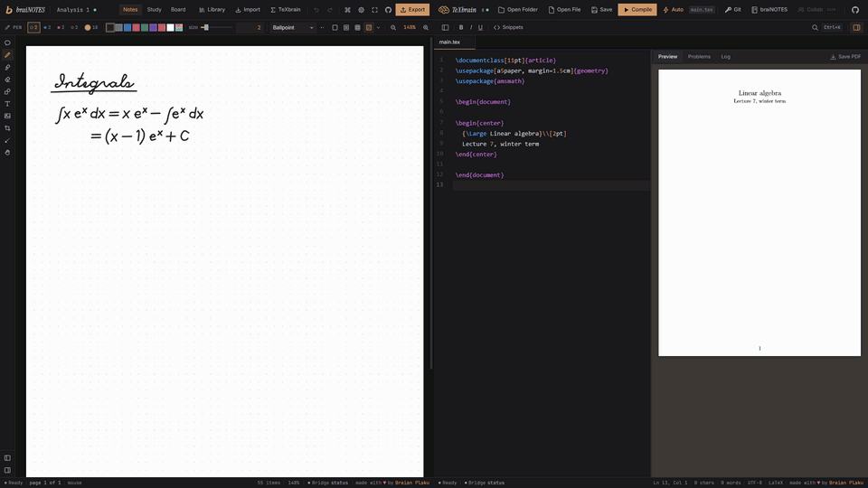Select grid page background option
Screen dimensions: 868x488
point(358,28)
